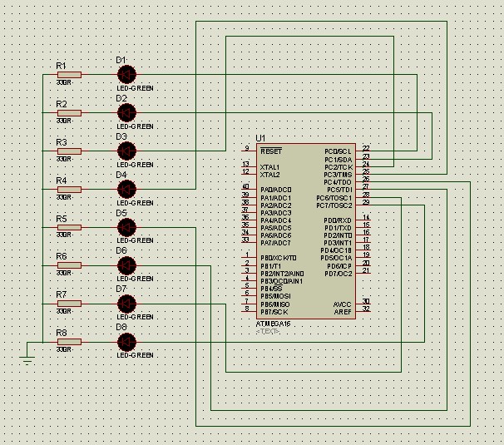Viewport: 504px width, 445px height.
Task: Select the D7 LED symbol
Action: point(126,304)
